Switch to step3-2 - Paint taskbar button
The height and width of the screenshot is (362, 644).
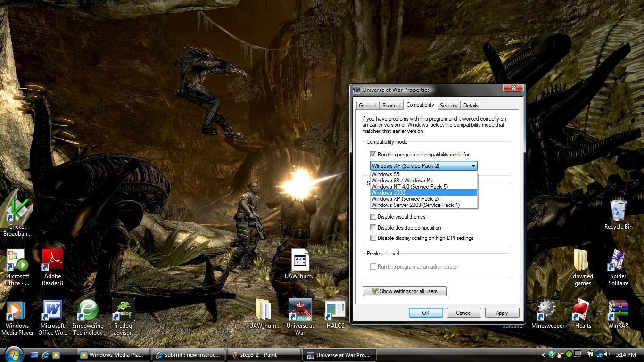click(264, 355)
